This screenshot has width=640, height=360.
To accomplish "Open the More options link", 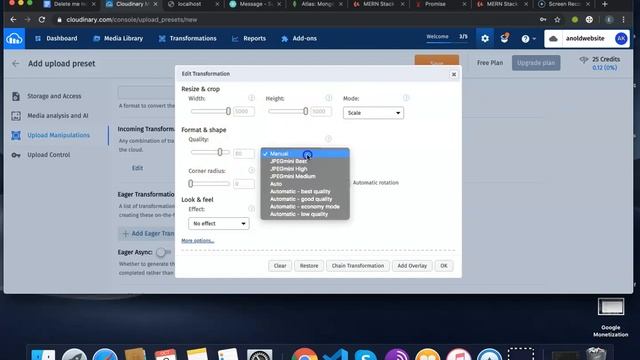I will 198,241.
